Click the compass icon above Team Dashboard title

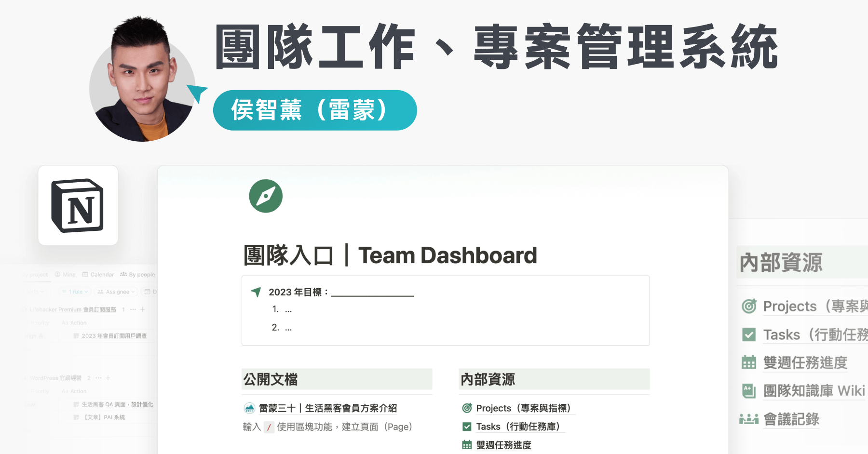pyautogui.click(x=266, y=195)
